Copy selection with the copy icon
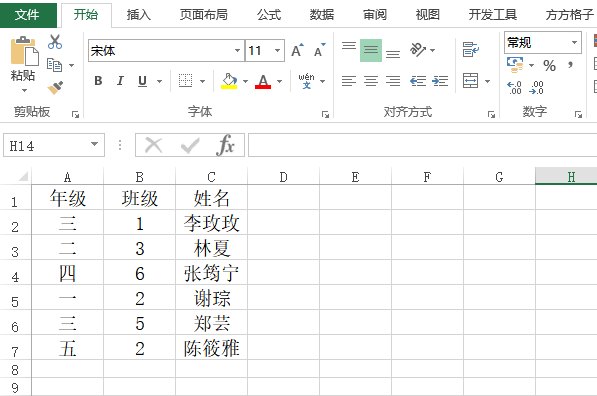Screen dimensions: 597x396 pyautogui.click(x=54, y=65)
